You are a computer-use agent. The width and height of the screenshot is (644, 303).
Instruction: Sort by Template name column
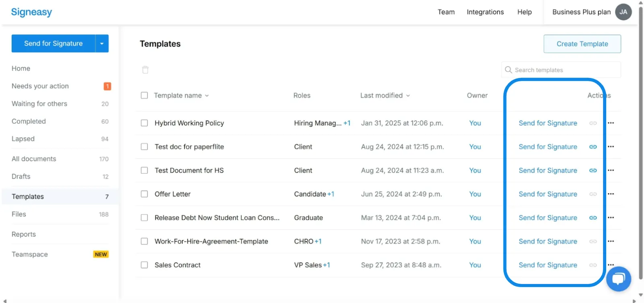181,95
